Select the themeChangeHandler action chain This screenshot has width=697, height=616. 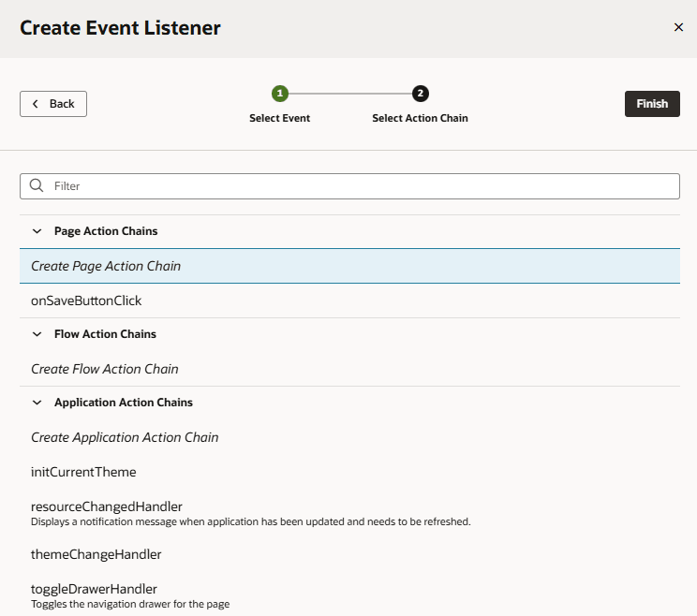[x=349, y=555]
